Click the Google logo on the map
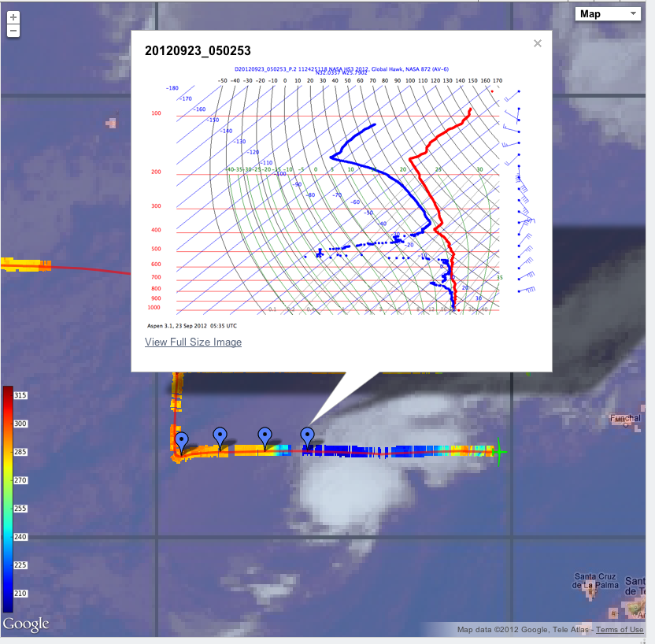Viewport: 655px width, 644px height. click(25, 624)
